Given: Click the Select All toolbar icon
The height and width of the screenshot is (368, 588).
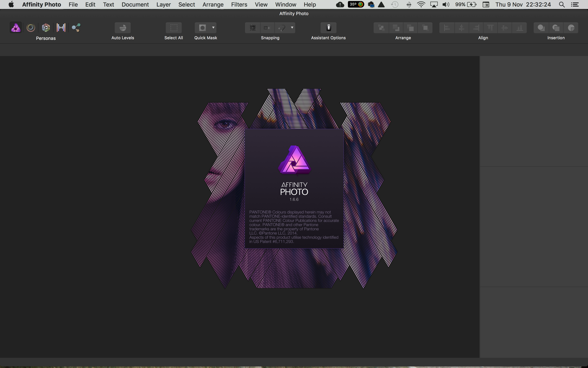Looking at the screenshot, I should pos(174,28).
